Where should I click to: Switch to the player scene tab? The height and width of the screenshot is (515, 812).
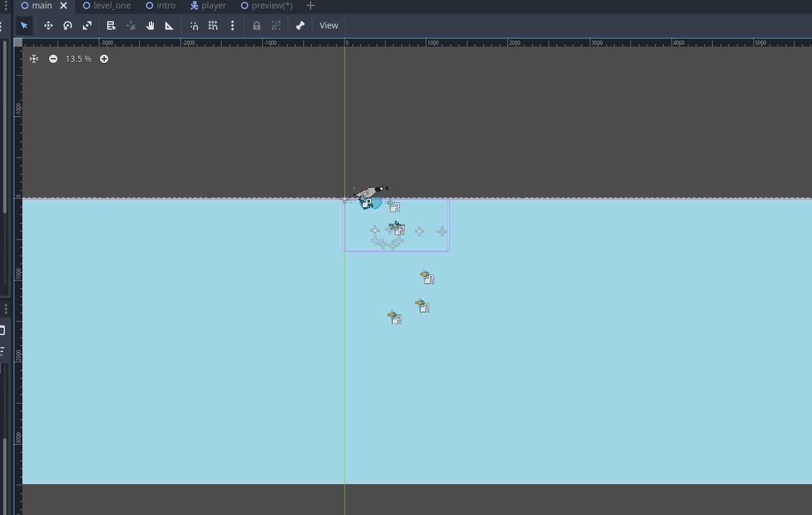(x=208, y=5)
